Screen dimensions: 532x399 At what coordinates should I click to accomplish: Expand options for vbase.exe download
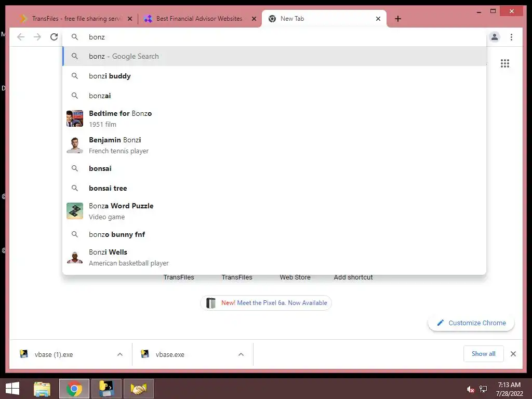click(241, 354)
